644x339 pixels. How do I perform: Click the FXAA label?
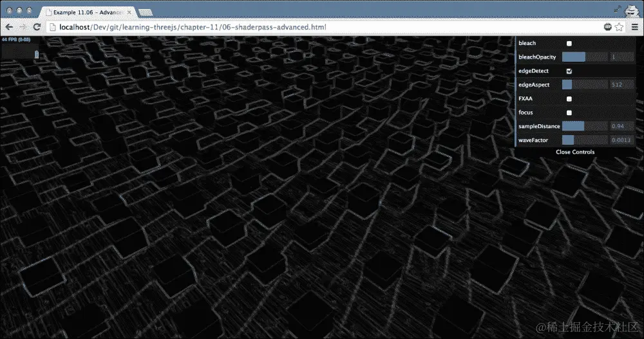click(x=526, y=98)
